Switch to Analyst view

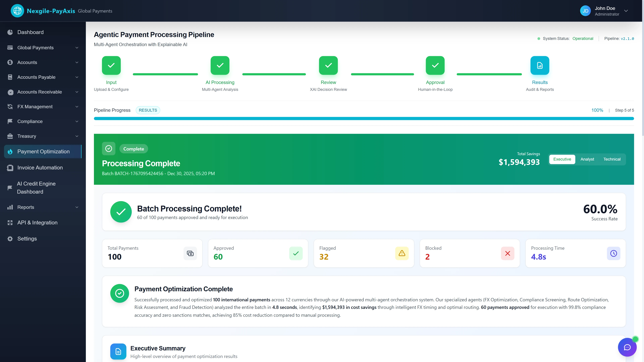(587, 159)
